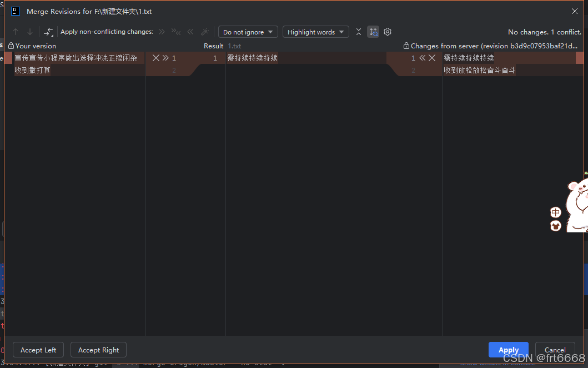Viewport: 588px width, 368px height.
Task: Go to next difference arrow
Action: pyautogui.click(x=30, y=32)
